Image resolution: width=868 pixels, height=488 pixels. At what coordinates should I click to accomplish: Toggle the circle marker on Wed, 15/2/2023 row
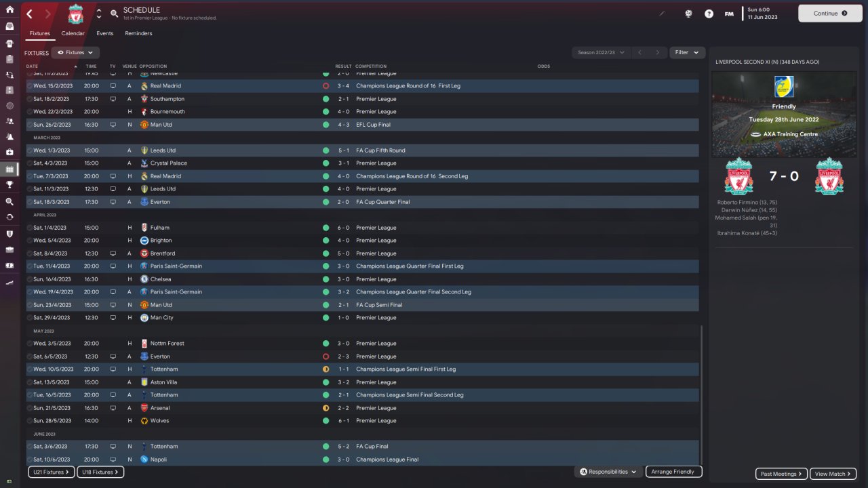tap(30, 86)
